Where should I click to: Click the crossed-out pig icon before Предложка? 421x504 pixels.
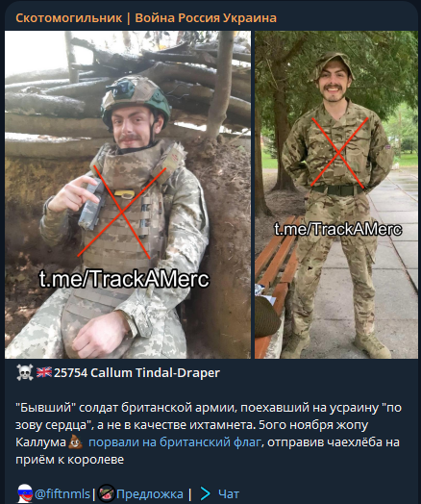click(x=107, y=493)
